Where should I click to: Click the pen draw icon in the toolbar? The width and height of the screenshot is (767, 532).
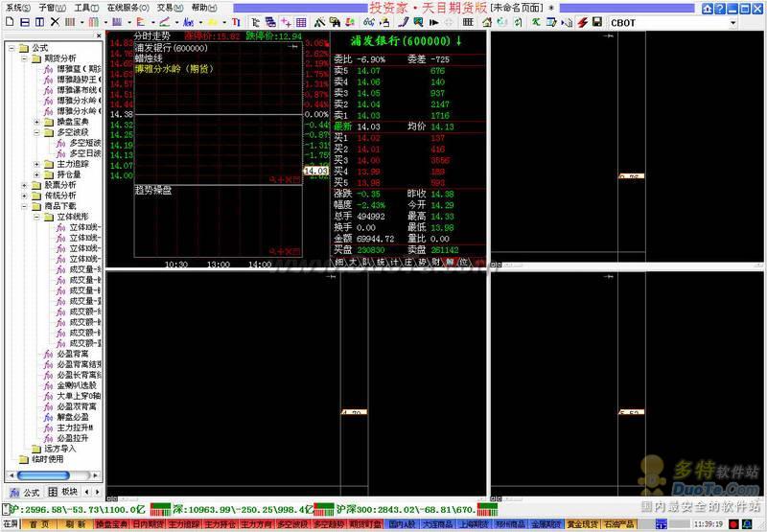tap(403, 22)
